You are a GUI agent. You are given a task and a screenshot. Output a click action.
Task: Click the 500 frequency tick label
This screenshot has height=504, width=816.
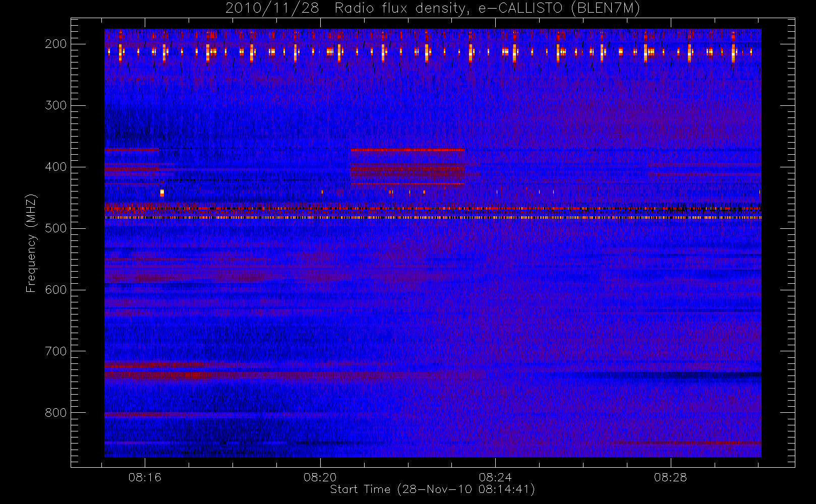pyautogui.click(x=56, y=228)
